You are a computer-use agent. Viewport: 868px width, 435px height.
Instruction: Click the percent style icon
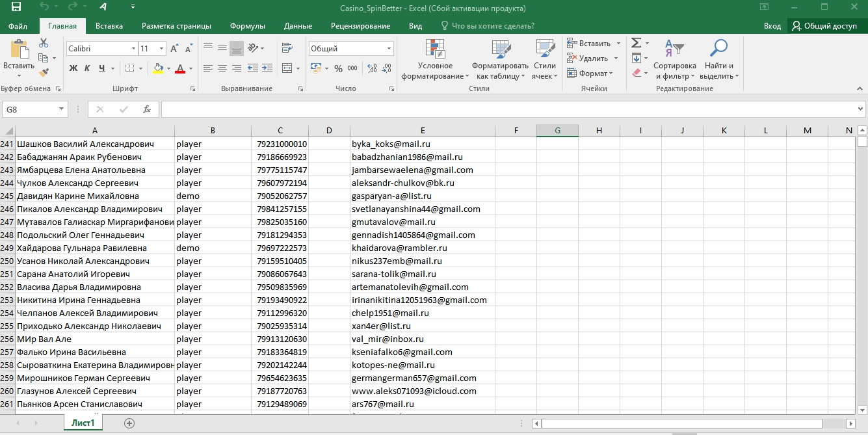click(338, 68)
